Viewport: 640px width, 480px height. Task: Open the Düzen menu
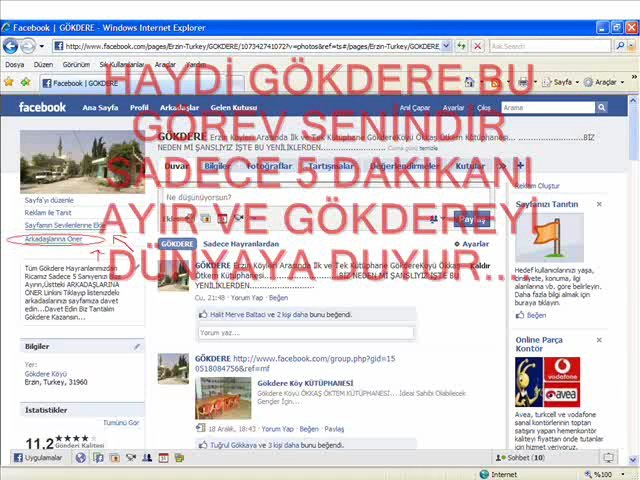(43, 64)
